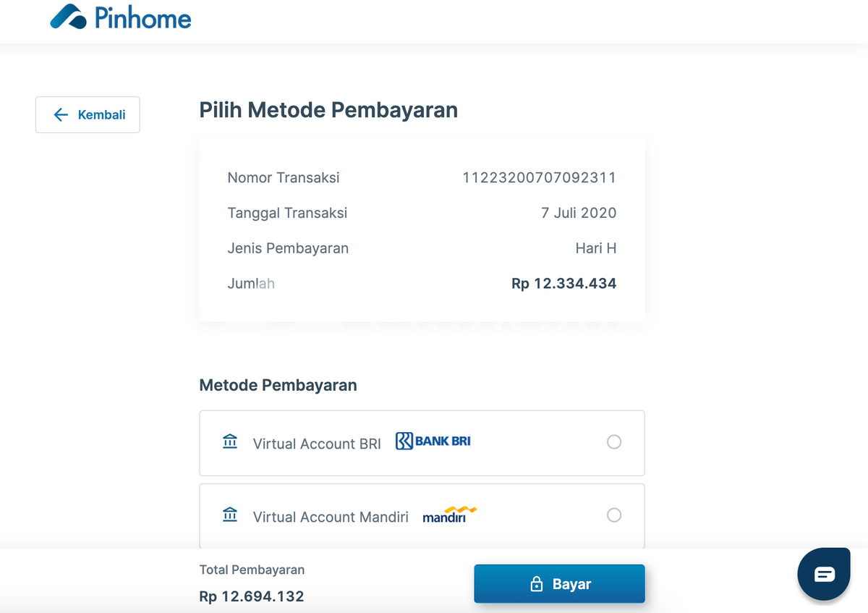Click the Hari H payment type value

click(x=595, y=248)
